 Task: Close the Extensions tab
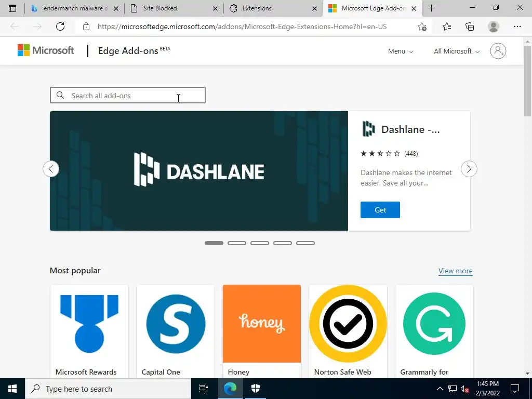click(314, 8)
